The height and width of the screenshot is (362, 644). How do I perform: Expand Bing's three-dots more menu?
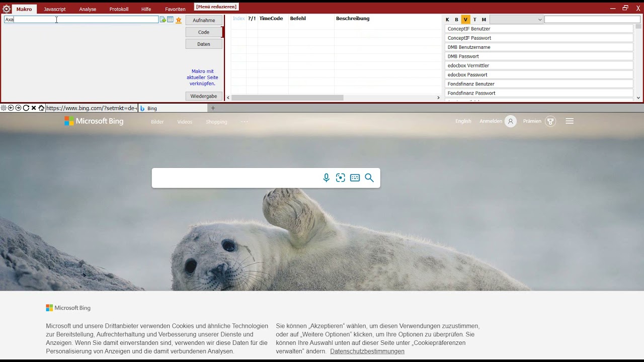245,122
